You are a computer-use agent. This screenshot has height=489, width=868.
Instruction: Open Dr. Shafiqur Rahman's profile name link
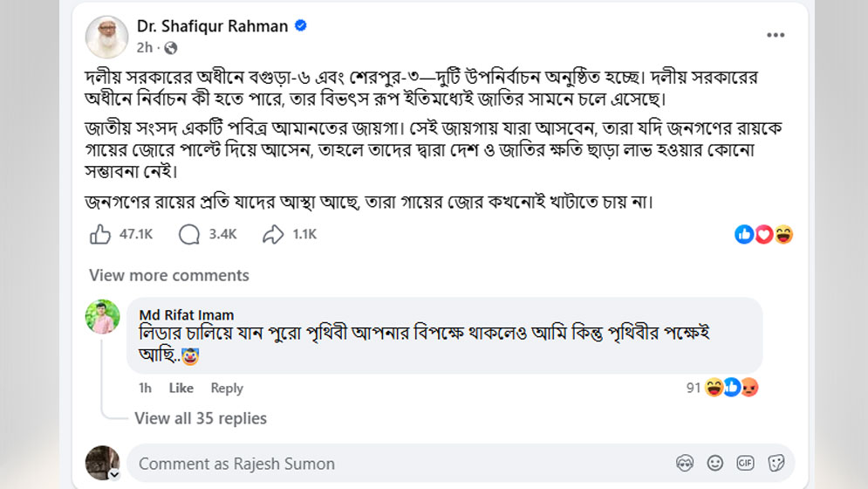(x=212, y=26)
